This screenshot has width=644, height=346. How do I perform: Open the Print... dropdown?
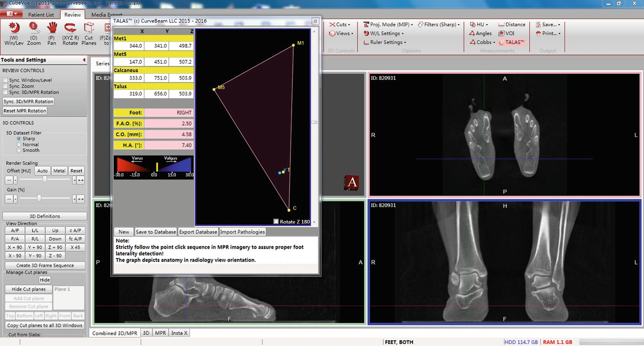point(548,34)
